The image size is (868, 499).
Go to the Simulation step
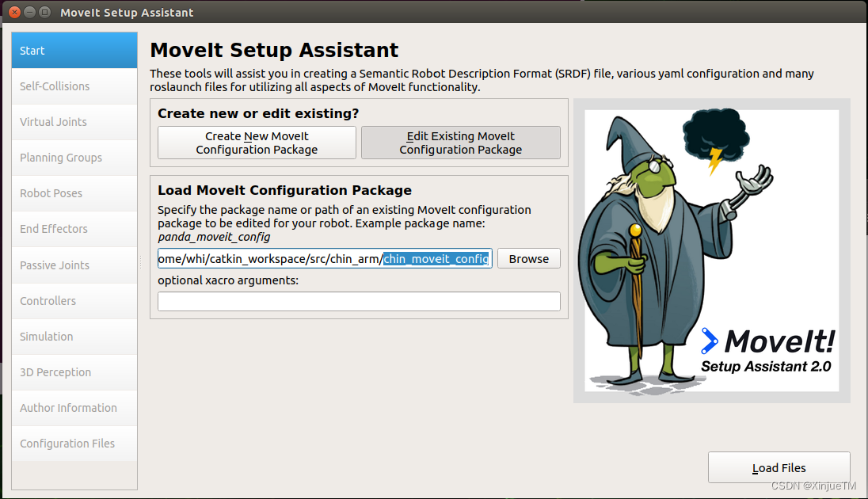(74, 337)
